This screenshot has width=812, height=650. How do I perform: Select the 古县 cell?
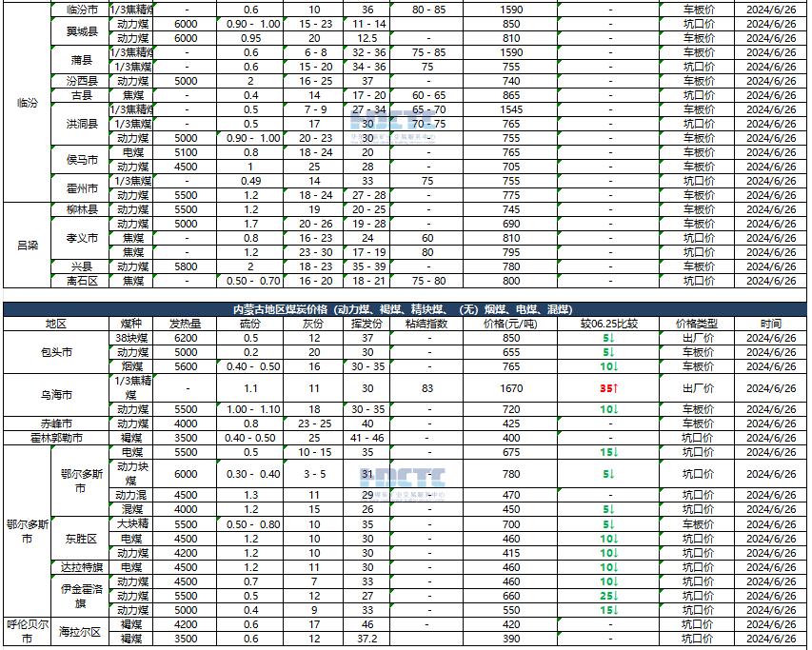[80, 95]
